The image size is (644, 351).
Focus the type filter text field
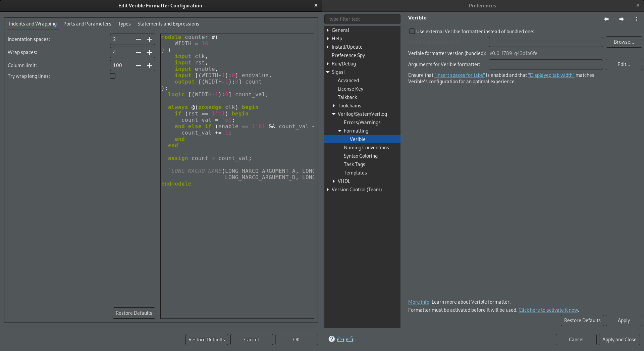click(362, 19)
